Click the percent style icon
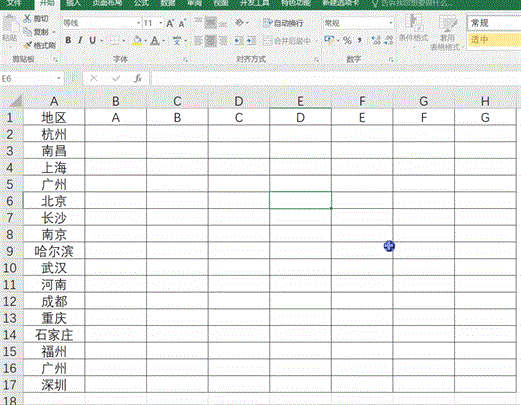 [347, 41]
